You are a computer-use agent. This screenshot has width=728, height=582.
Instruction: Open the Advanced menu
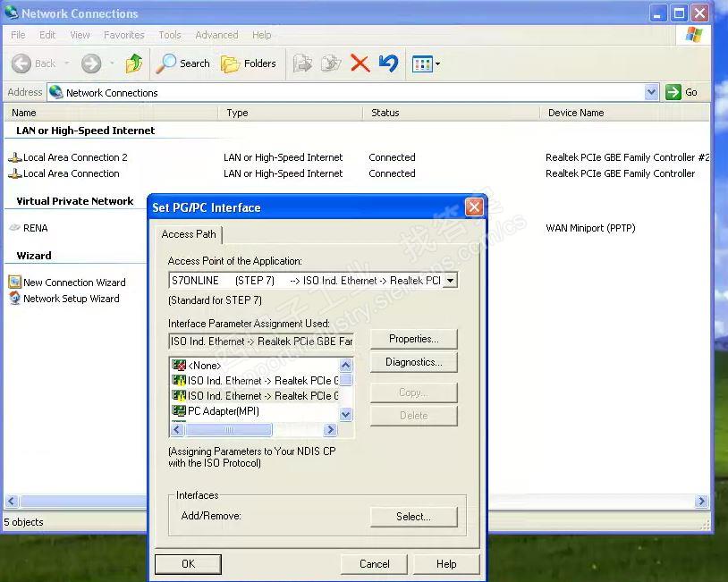point(216,35)
